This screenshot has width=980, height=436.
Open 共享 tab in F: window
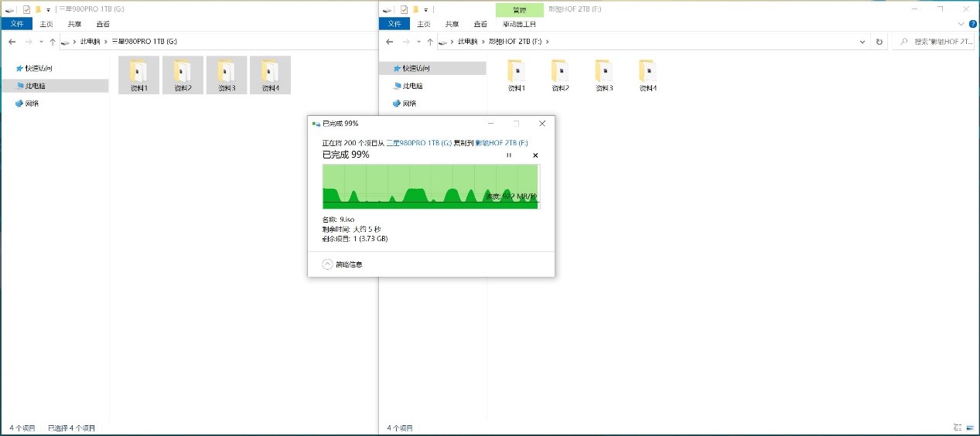452,24
